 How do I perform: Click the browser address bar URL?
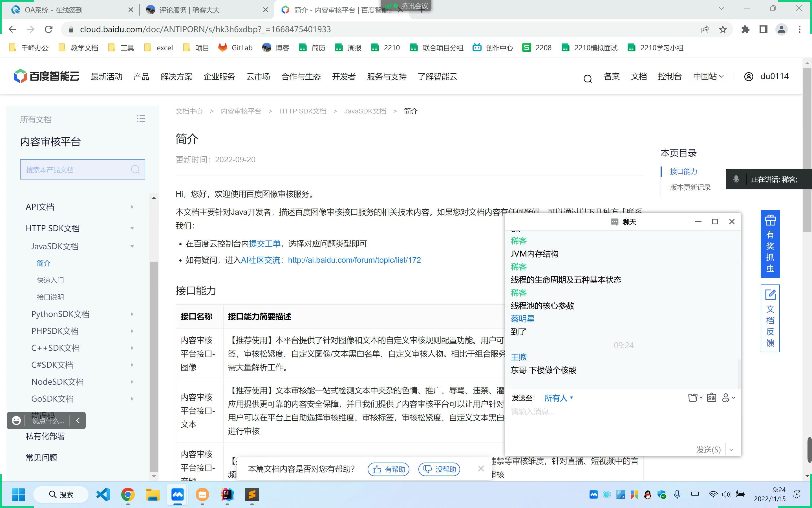click(x=205, y=30)
